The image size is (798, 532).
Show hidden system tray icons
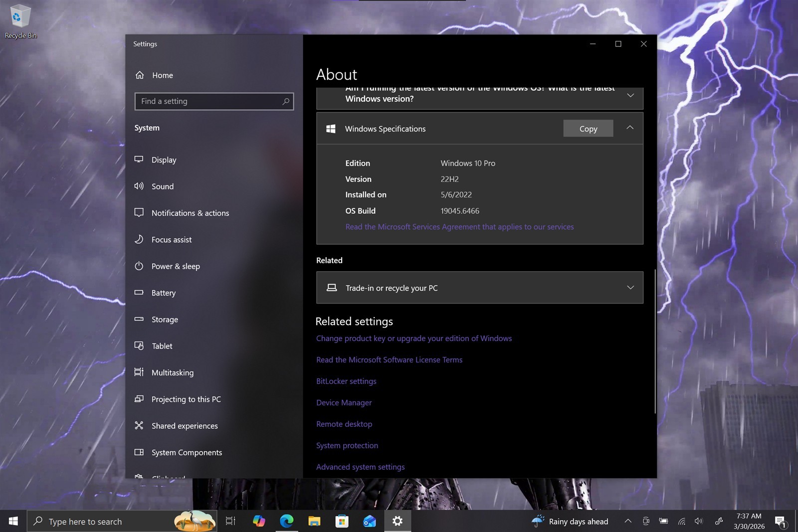tap(628, 521)
